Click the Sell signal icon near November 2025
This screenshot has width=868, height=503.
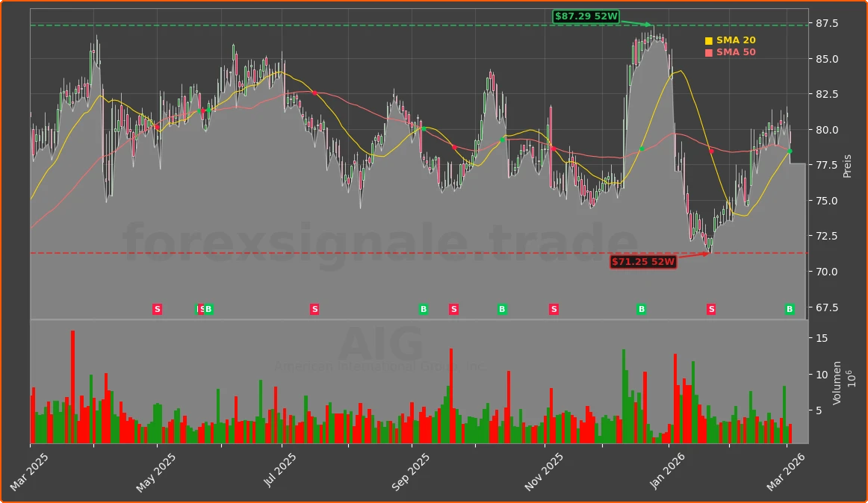554,308
